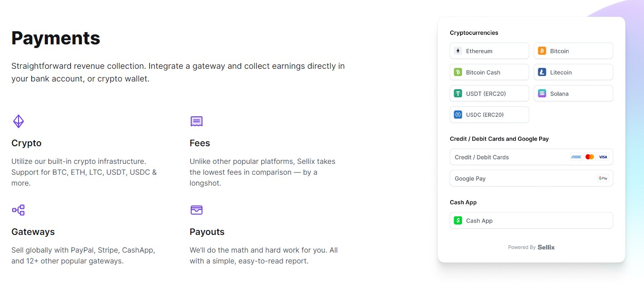644x287 pixels.
Task: Click the Crypto diamond outline icon
Action: [18, 121]
